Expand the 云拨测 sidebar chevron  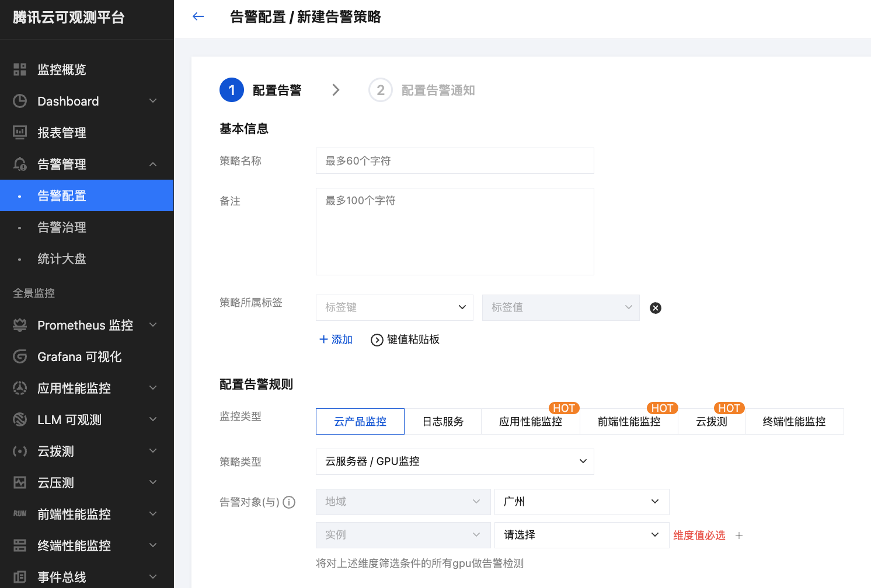[x=153, y=452]
